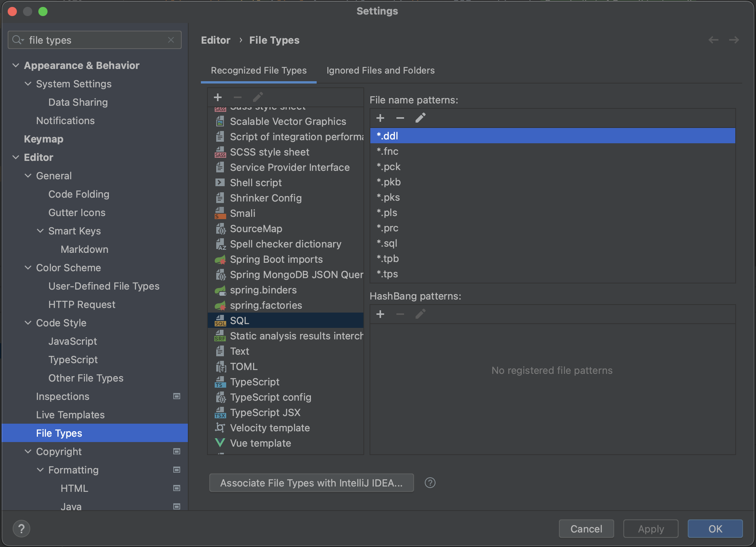Switch to Recognized File Types tab

point(259,70)
